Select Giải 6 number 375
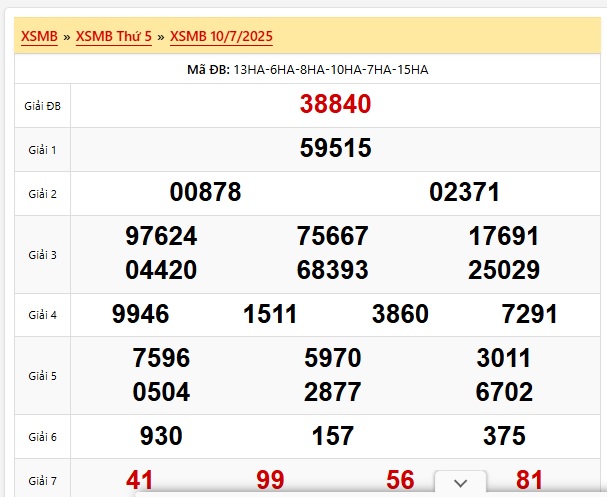The width and height of the screenshot is (607, 497). point(504,436)
